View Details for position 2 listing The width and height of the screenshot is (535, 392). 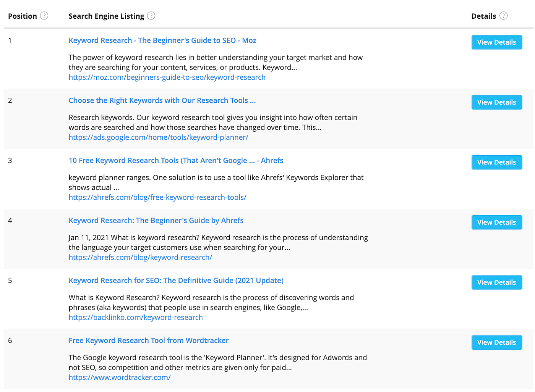point(497,102)
